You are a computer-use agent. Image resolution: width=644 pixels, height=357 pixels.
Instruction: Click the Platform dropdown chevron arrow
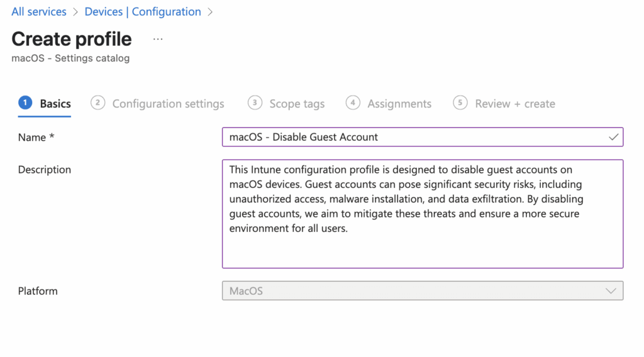[x=610, y=291]
